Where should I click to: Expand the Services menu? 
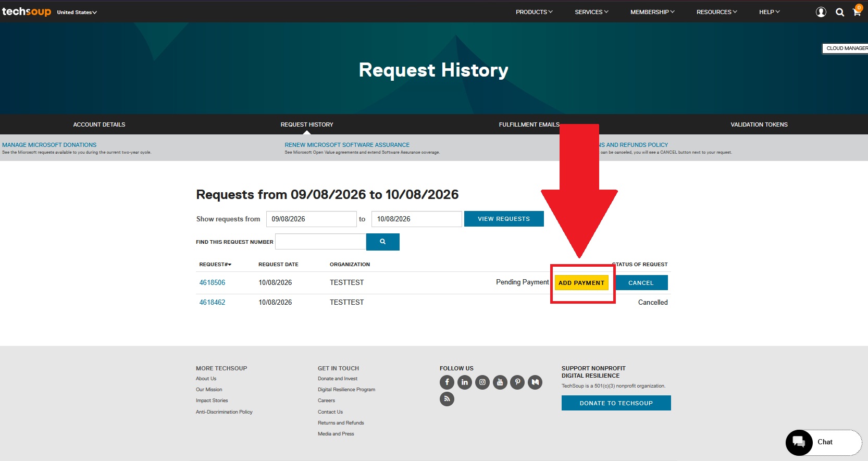[591, 12]
